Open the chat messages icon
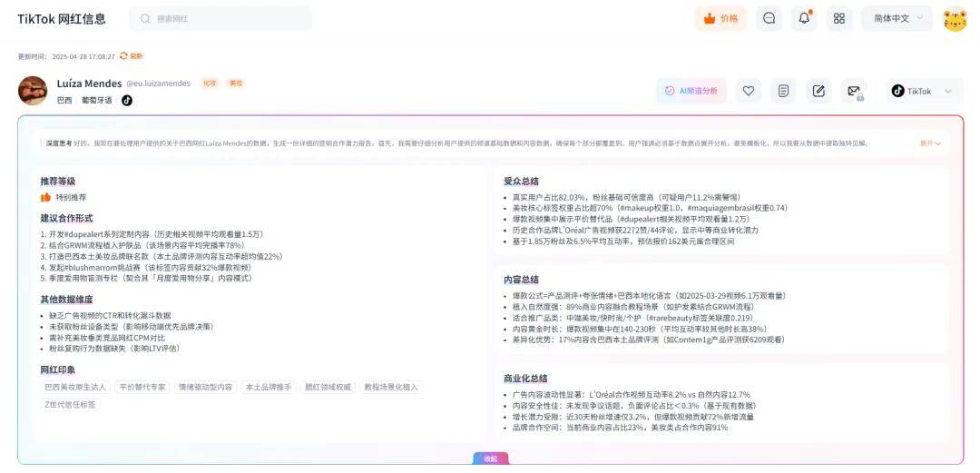The image size is (980, 473). 769,18
